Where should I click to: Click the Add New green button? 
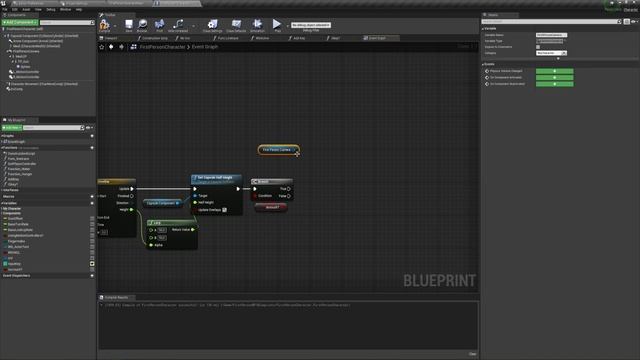click(12, 128)
